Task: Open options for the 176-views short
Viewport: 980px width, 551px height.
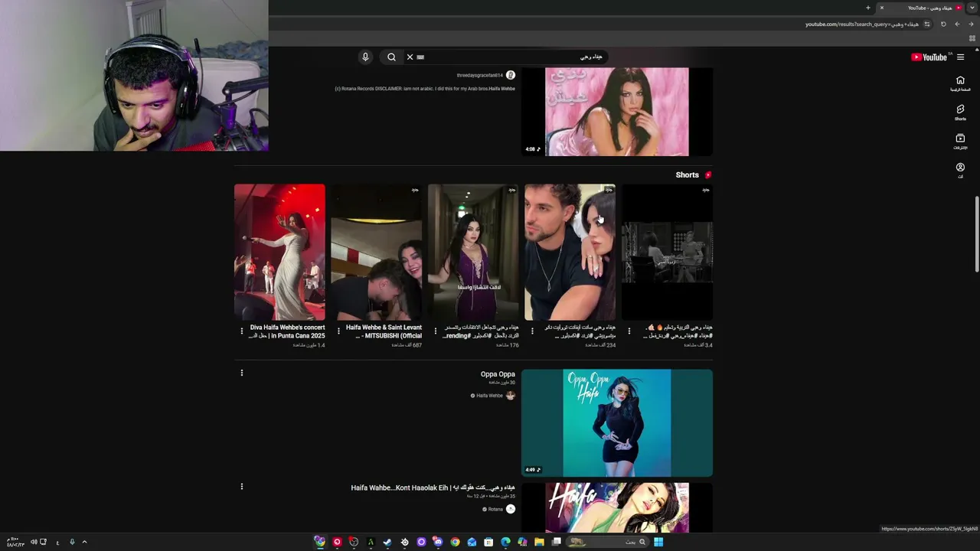Action: [435, 331]
